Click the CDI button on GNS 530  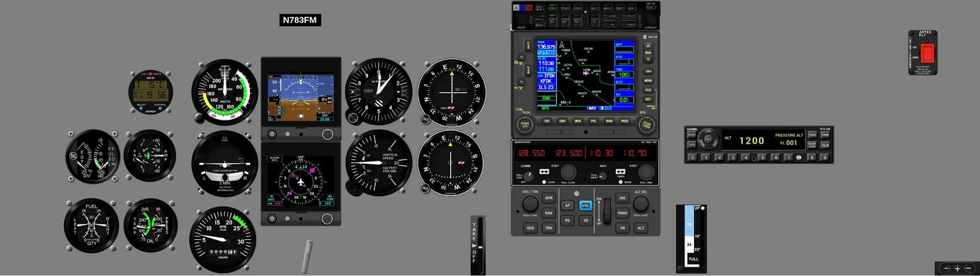coord(547,121)
